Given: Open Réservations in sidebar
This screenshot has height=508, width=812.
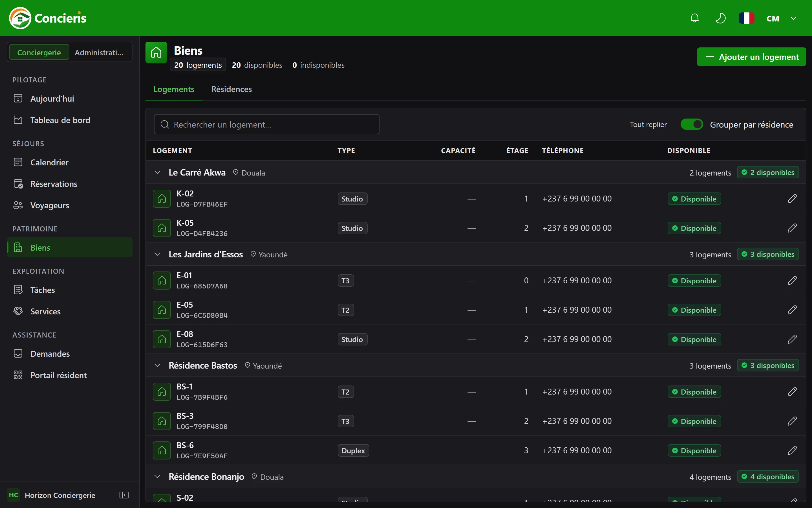Looking at the screenshot, I should pos(69,184).
